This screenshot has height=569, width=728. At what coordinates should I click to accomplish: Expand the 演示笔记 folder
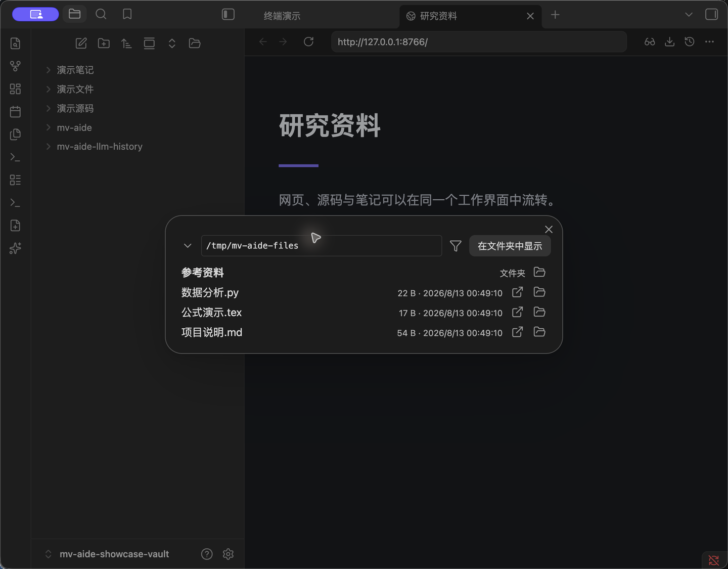coord(75,70)
